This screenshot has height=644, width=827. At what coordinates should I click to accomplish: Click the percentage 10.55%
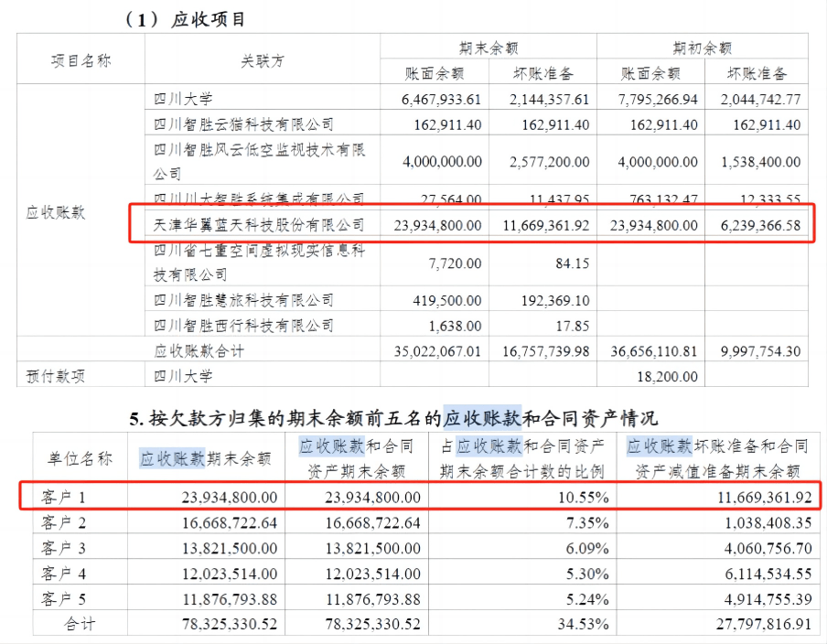point(584,498)
